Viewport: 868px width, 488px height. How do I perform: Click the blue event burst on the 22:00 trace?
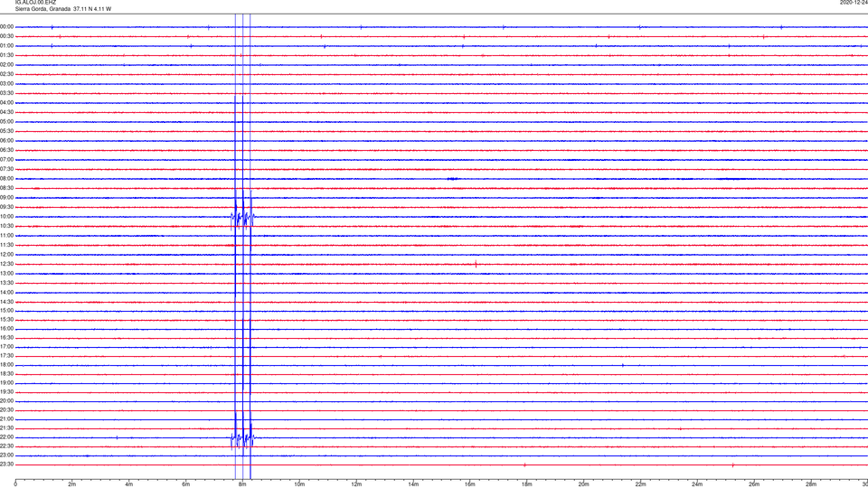point(242,438)
